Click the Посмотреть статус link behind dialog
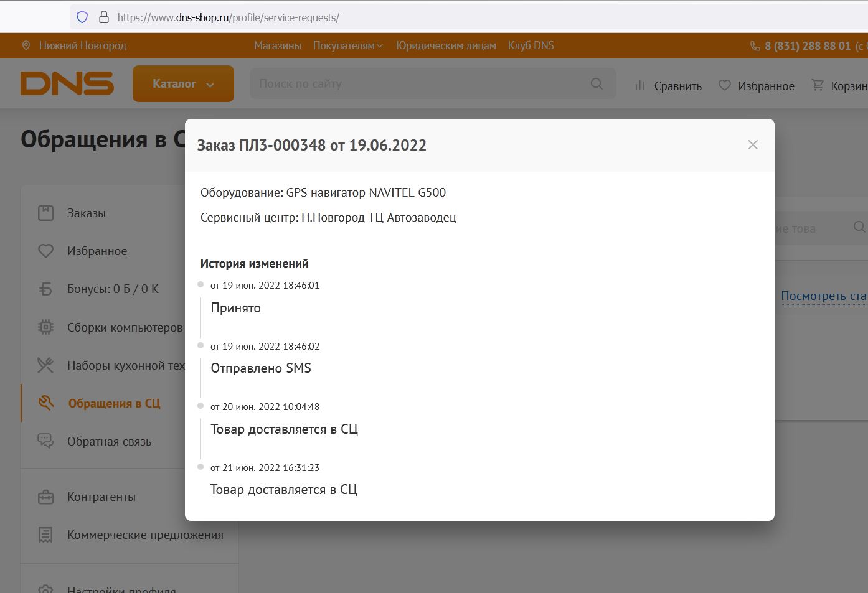Screen dimensions: 868x593 tap(824, 296)
